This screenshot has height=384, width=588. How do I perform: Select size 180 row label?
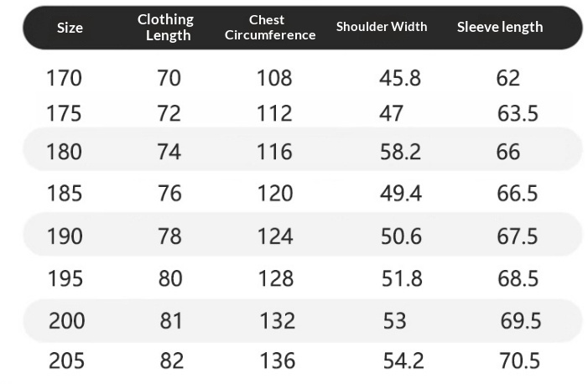click(x=64, y=152)
